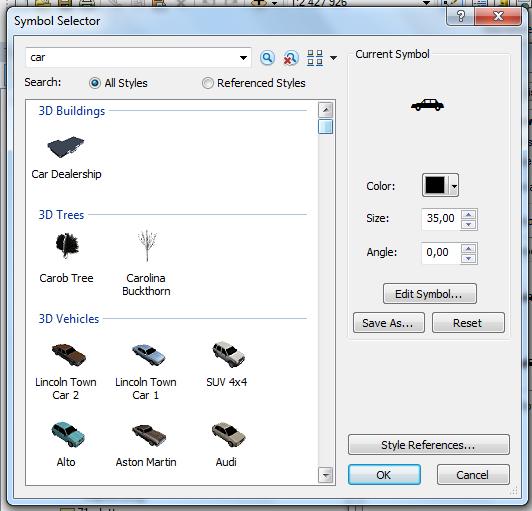The height and width of the screenshot is (511, 532).
Task: Pick the SUV 4x4 symbol
Action: (x=227, y=364)
